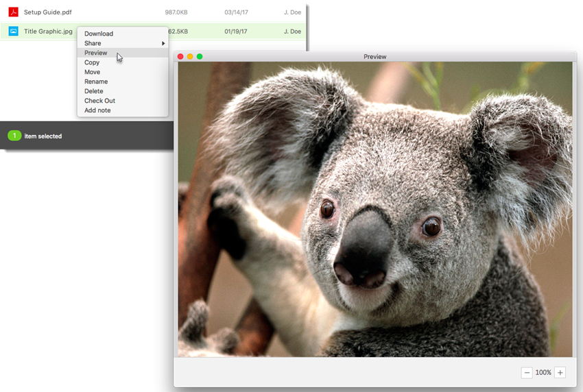The height and width of the screenshot is (392, 583).
Task: Select Check Out in the context menu
Action: [99, 101]
